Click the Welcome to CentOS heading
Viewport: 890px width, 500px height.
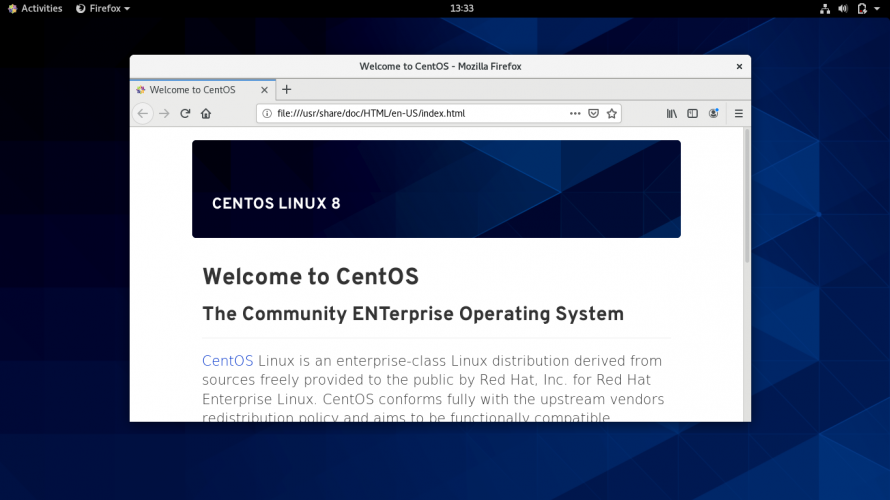[310, 277]
